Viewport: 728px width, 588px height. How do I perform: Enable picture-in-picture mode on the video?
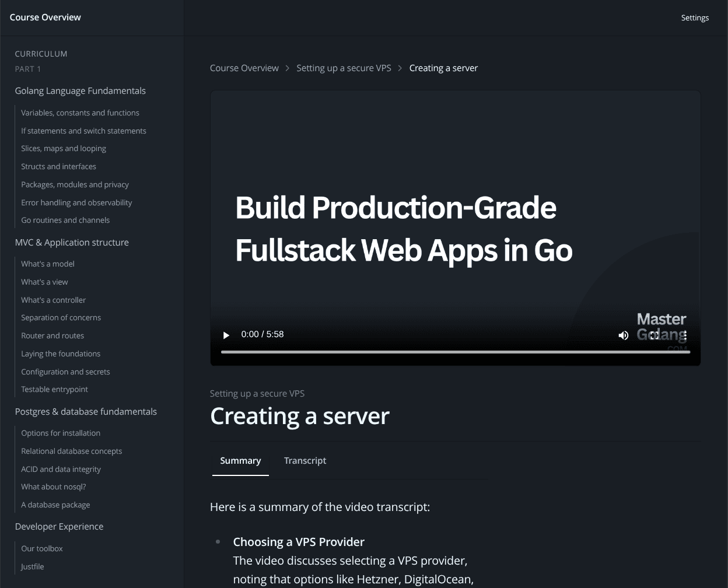coord(653,335)
